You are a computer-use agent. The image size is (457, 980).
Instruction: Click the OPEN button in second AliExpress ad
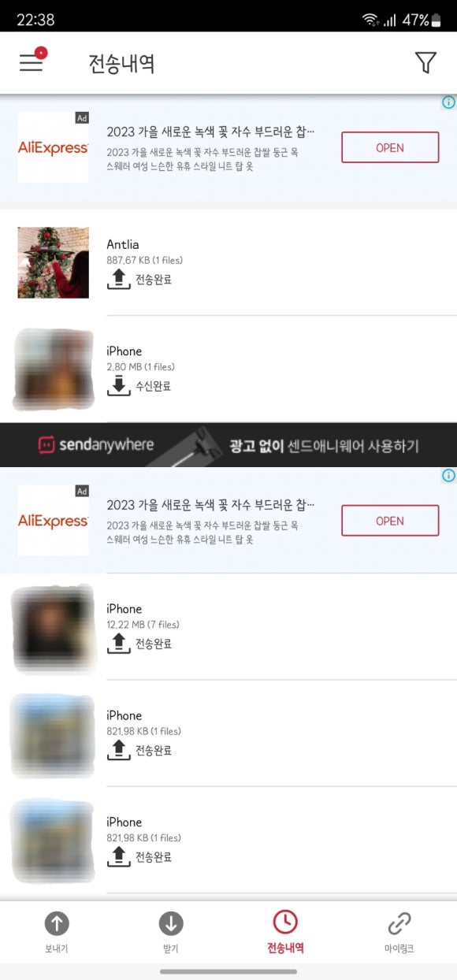[390, 521]
